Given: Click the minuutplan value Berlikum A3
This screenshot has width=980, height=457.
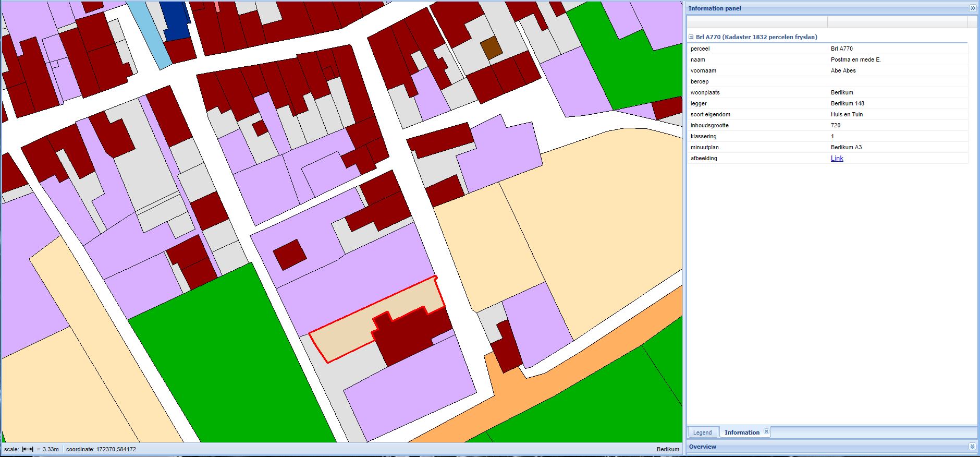Looking at the screenshot, I should pos(846,147).
